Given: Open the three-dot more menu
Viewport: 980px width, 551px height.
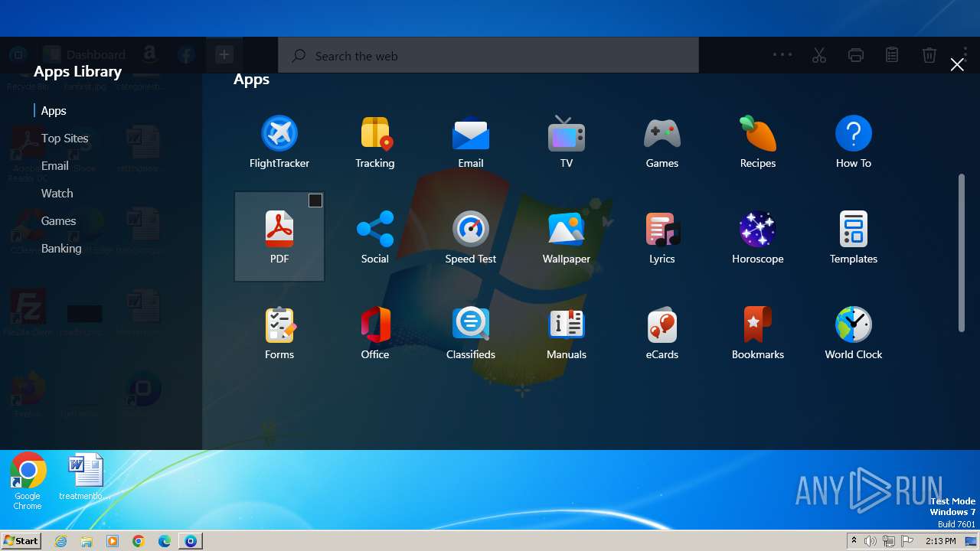Looking at the screenshot, I should 782,55.
